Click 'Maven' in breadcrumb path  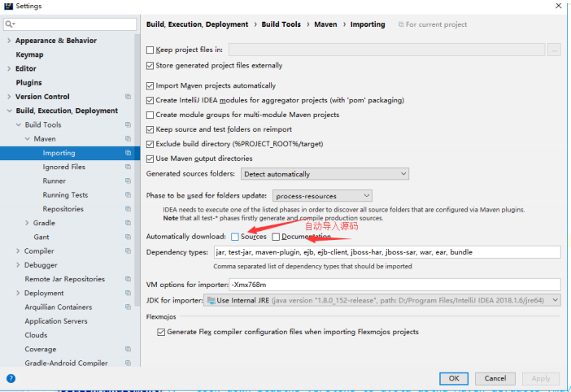click(325, 24)
